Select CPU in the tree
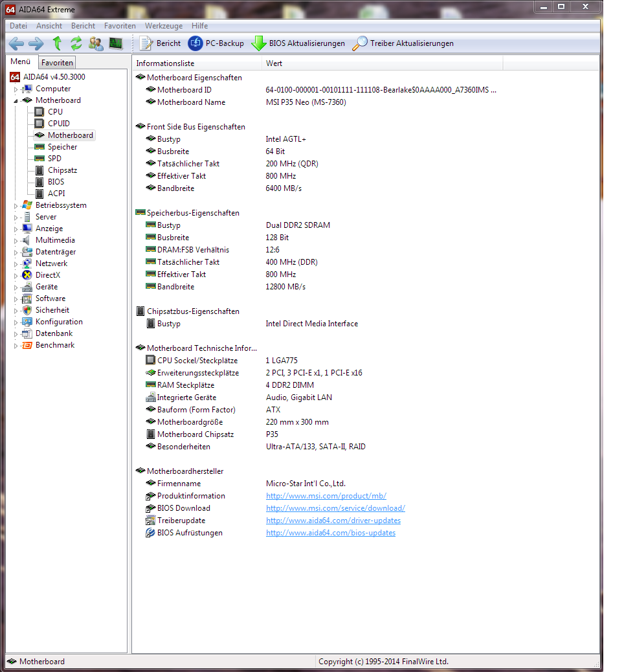The width and height of the screenshot is (624, 672). (55, 112)
